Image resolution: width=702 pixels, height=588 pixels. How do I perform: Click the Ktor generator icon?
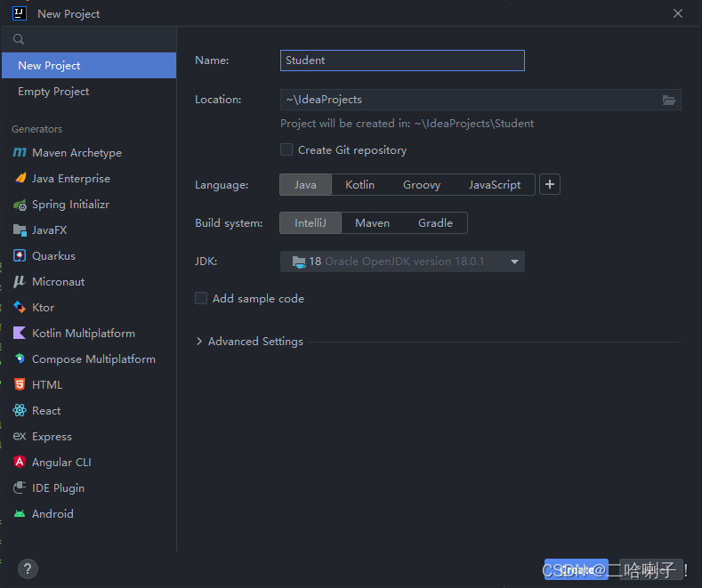click(x=20, y=308)
